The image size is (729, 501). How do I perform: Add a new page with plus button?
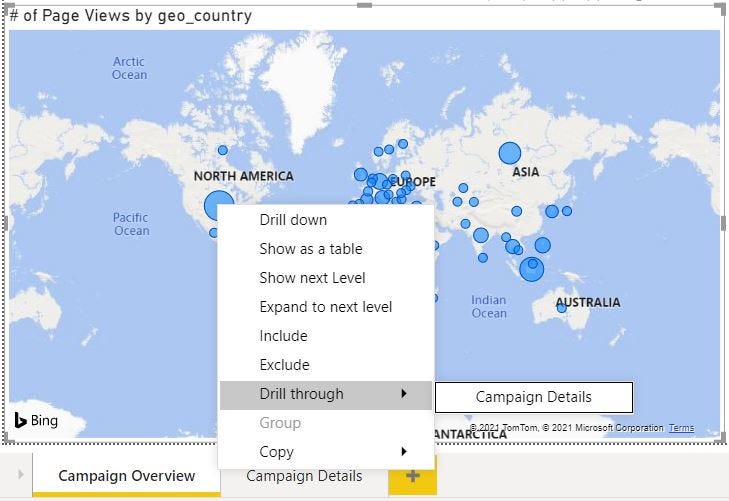(x=412, y=476)
